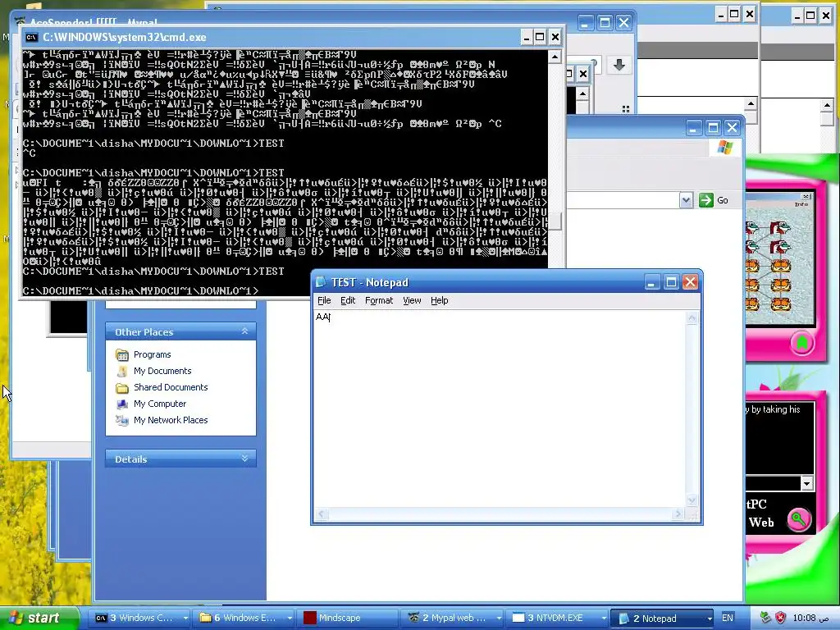Click the EN language bar indicator
Image resolution: width=840 pixels, height=630 pixels.
(727, 618)
